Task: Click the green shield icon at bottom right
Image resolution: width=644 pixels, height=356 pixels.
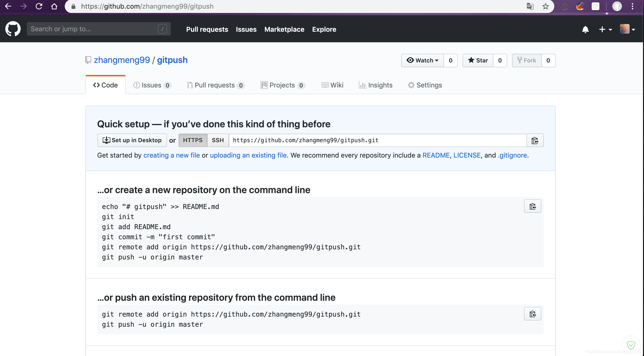Action: click(631, 345)
